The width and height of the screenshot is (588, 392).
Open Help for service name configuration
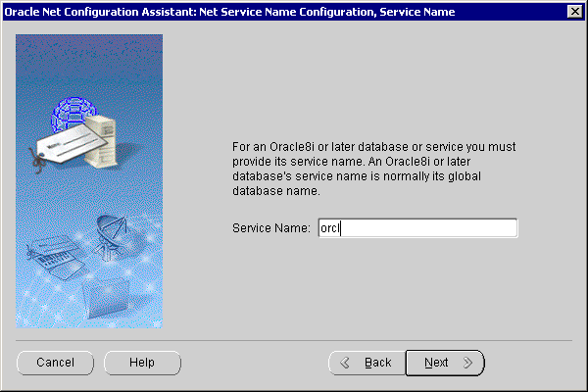pos(142,363)
